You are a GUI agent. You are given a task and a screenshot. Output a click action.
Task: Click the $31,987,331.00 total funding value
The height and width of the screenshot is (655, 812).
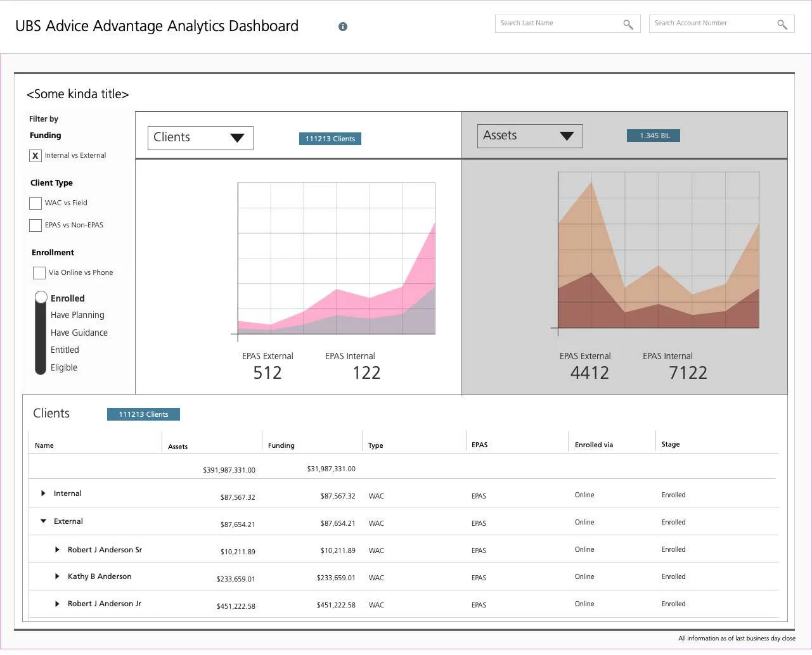(331, 469)
